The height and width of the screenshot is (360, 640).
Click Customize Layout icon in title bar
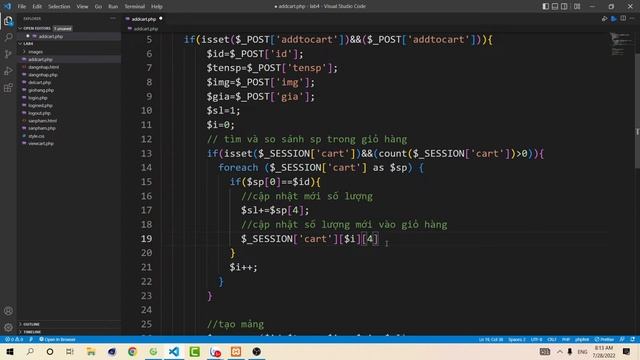coord(577,6)
